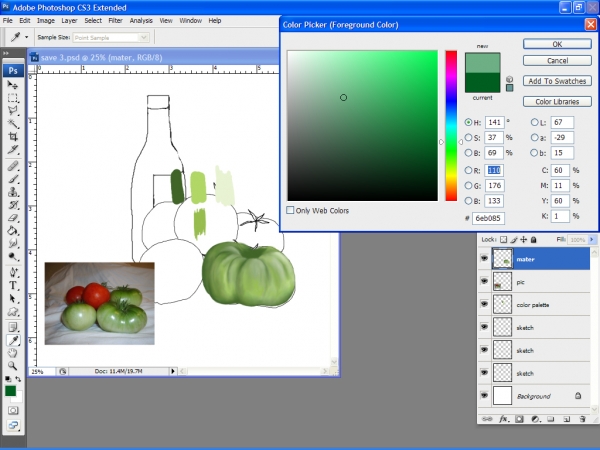Open the Layer menu
The width and height of the screenshot is (600, 450).
click(x=69, y=21)
